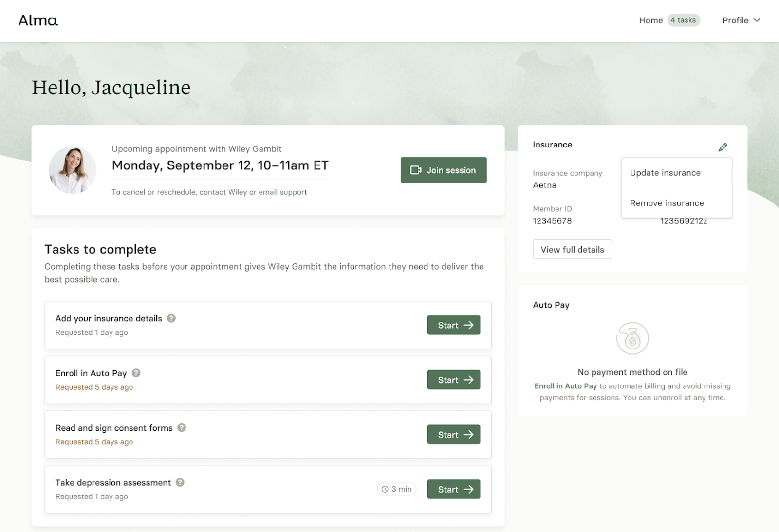Follow the Enroll in Auto Pay link
The width and height of the screenshot is (779, 532).
tap(565, 386)
